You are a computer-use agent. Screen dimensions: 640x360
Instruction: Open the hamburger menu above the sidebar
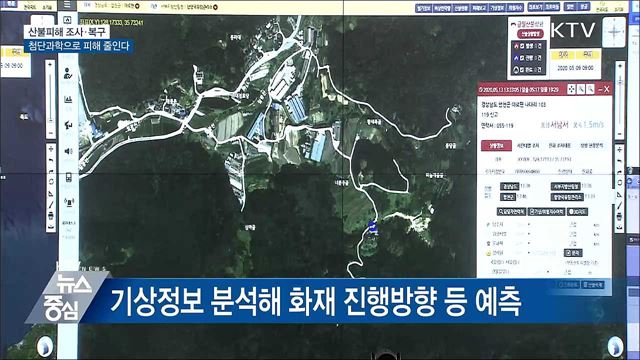67,5
